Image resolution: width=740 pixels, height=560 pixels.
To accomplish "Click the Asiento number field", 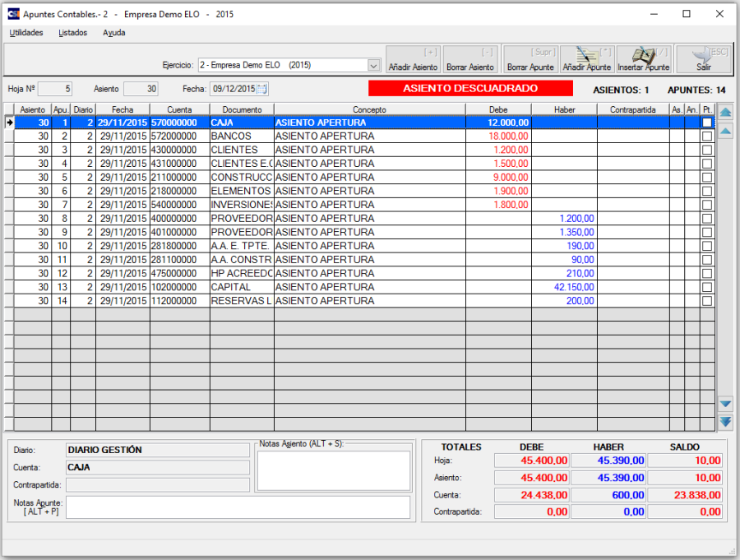I will [x=141, y=89].
